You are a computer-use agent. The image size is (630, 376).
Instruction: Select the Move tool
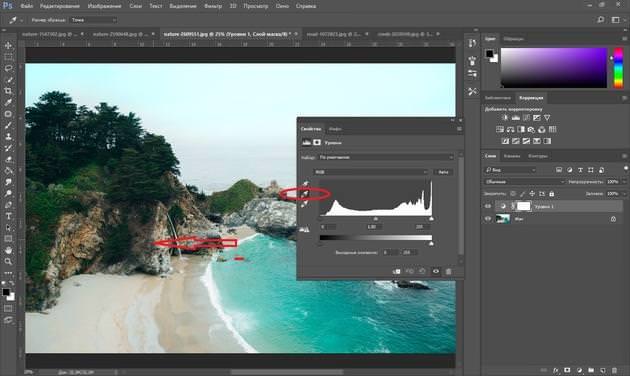[x=8, y=45]
